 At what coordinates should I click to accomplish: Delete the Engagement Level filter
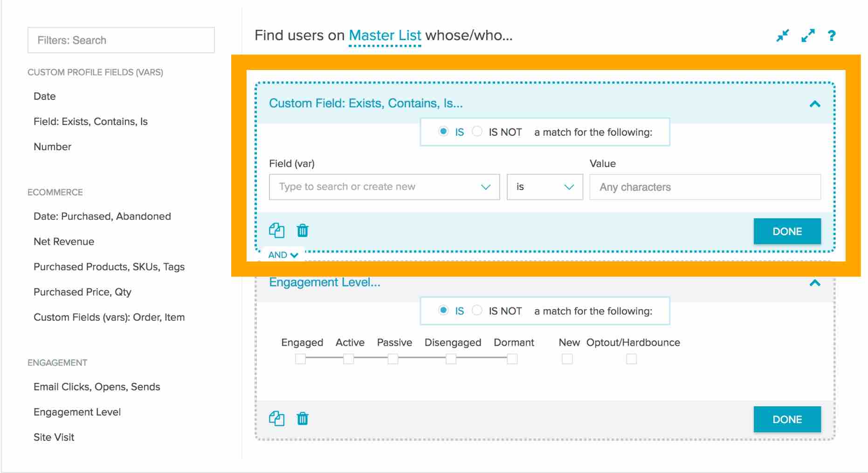pos(302,418)
